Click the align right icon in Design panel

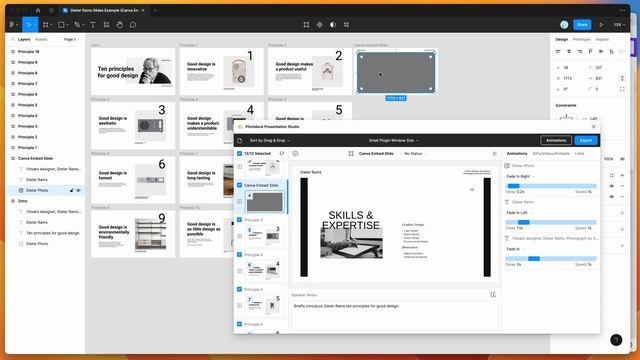tap(580, 51)
